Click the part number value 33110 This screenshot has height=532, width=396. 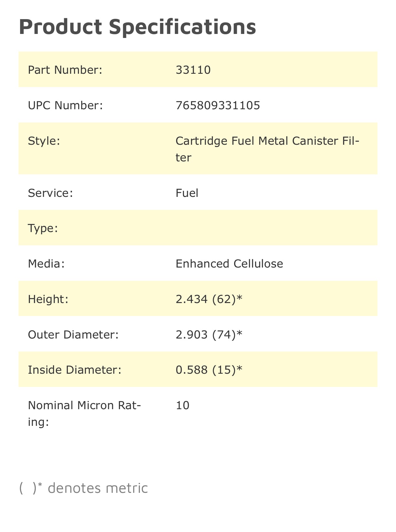(193, 70)
